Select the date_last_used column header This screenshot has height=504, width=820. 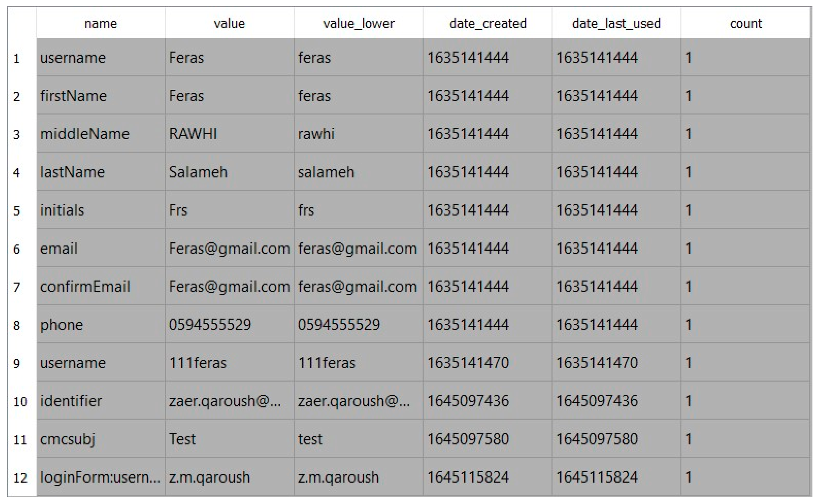tap(616, 23)
